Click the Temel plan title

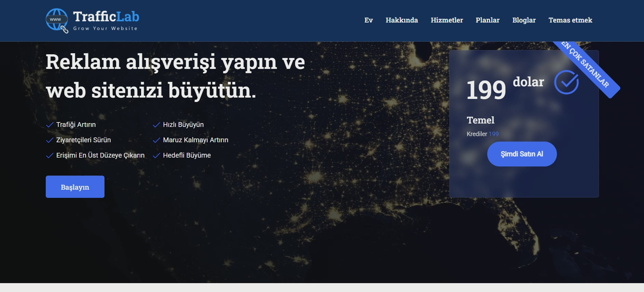coord(480,120)
